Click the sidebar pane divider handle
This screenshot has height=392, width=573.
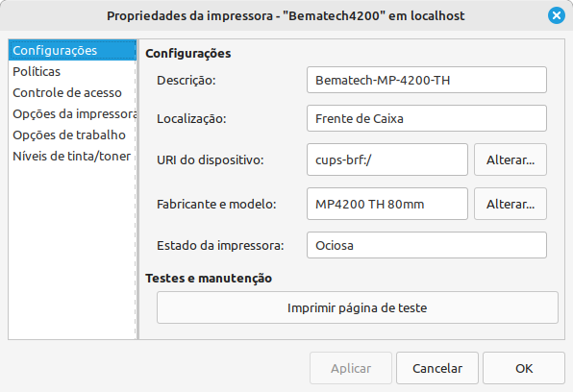137,189
